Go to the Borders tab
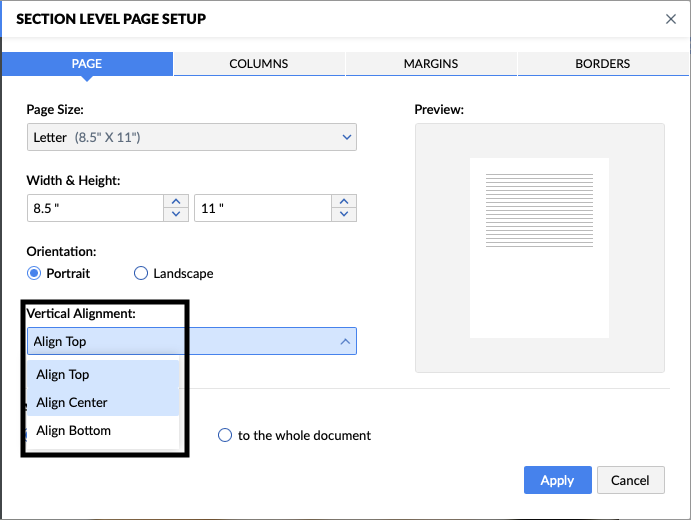 pos(603,64)
